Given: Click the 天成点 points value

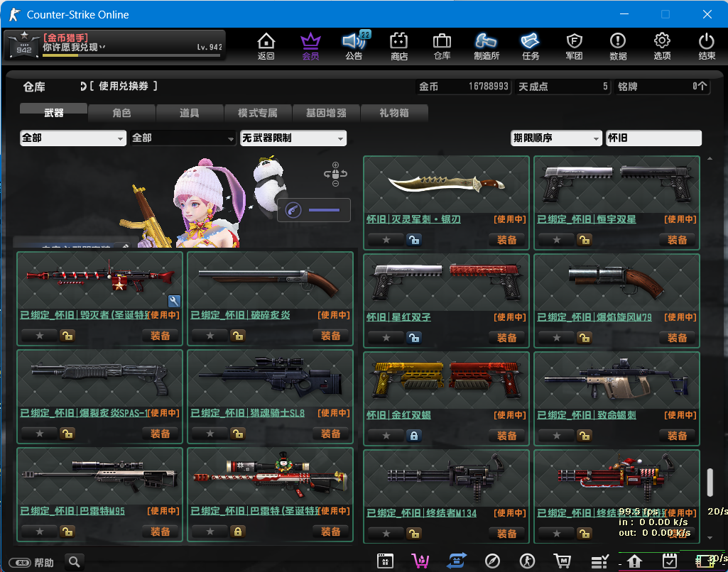Looking at the screenshot, I should (563, 87).
